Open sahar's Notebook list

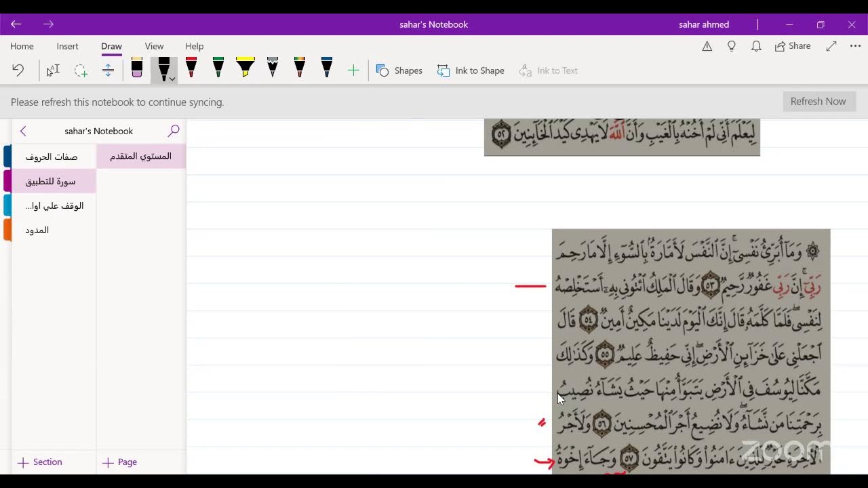[x=99, y=131]
